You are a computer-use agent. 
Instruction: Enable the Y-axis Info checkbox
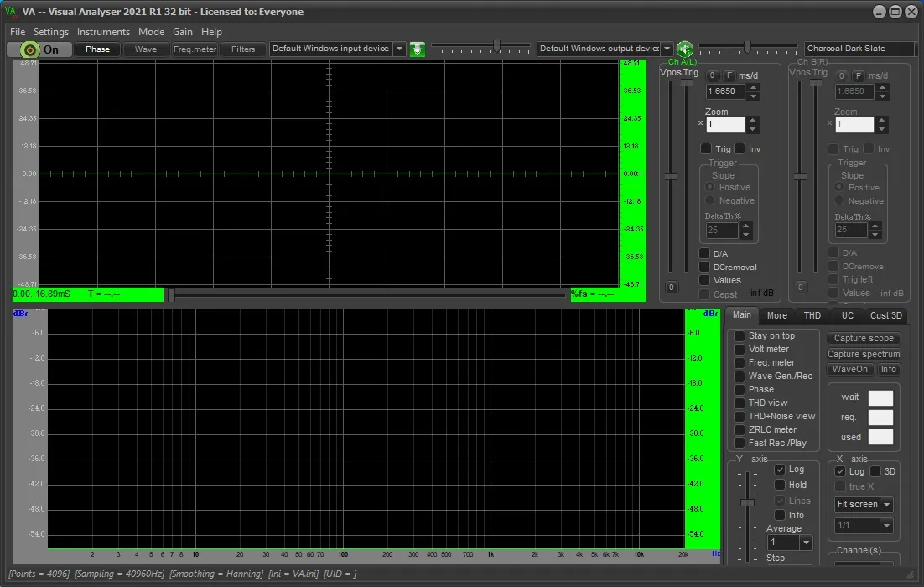click(780, 515)
